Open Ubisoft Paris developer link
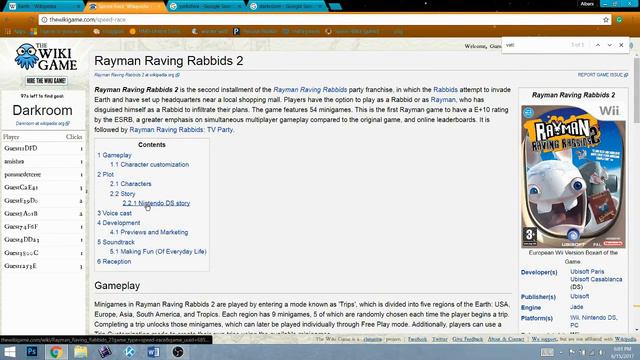Viewport: 640px width, 360px height. click(587, 272)
